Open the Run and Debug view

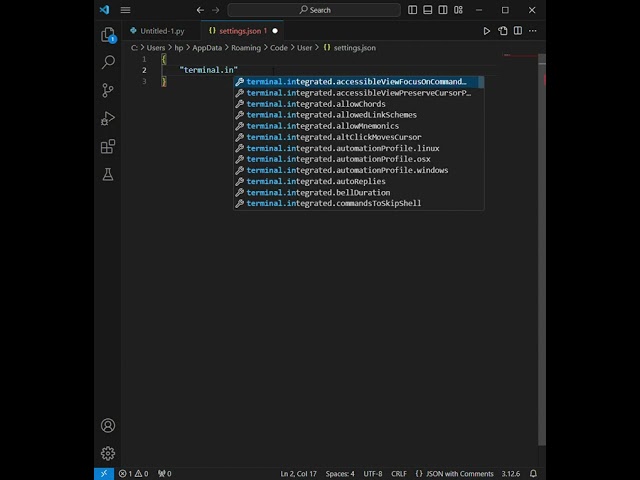click(x=108, y=118)
